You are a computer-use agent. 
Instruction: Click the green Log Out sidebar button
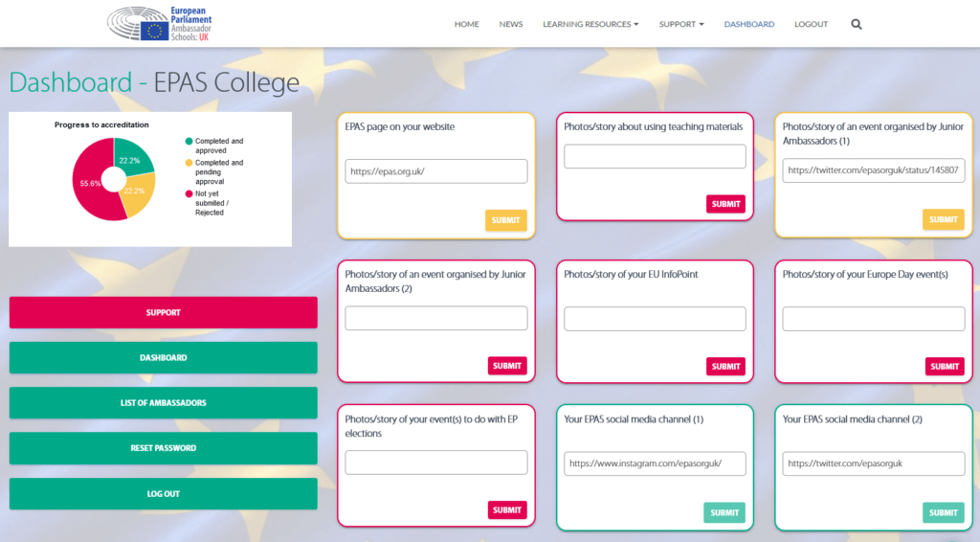pos(163,494)
